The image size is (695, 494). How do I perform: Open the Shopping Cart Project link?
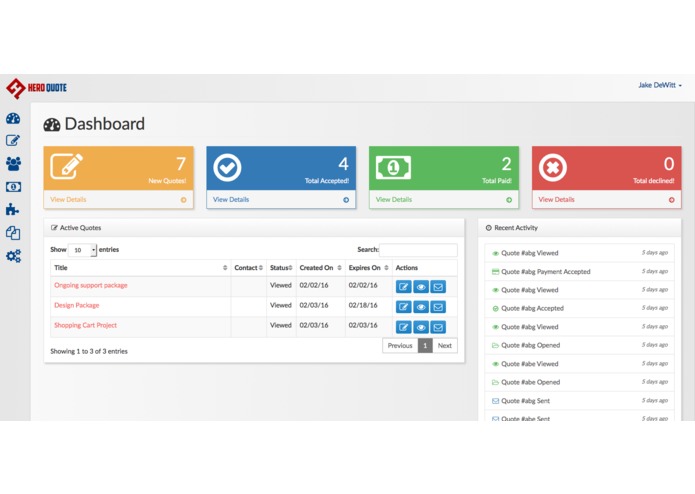86,325
